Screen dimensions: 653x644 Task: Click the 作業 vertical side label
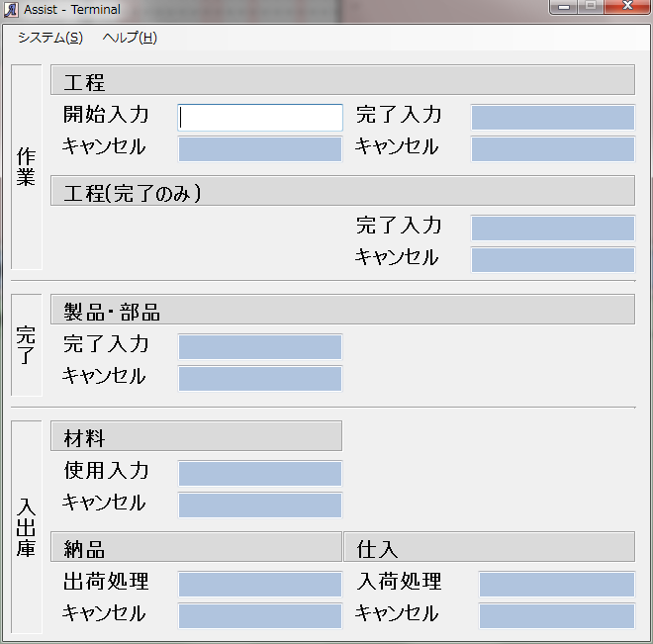[x=27, y=167]
